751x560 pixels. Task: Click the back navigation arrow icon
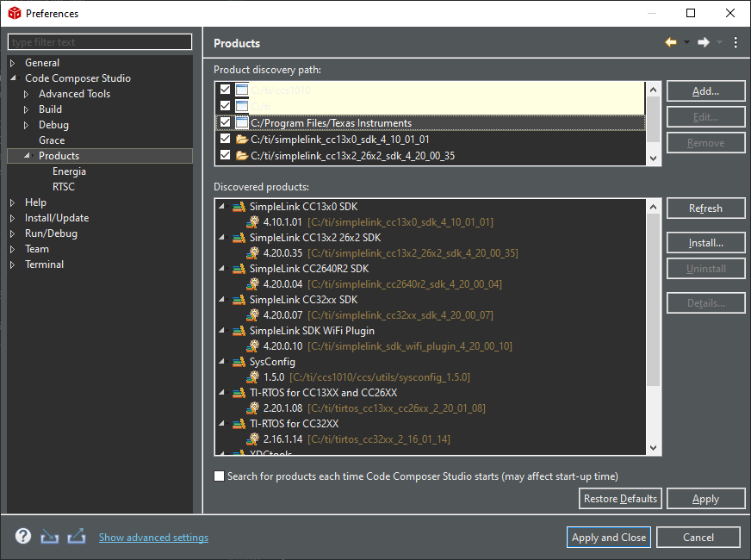coord(671,42)
